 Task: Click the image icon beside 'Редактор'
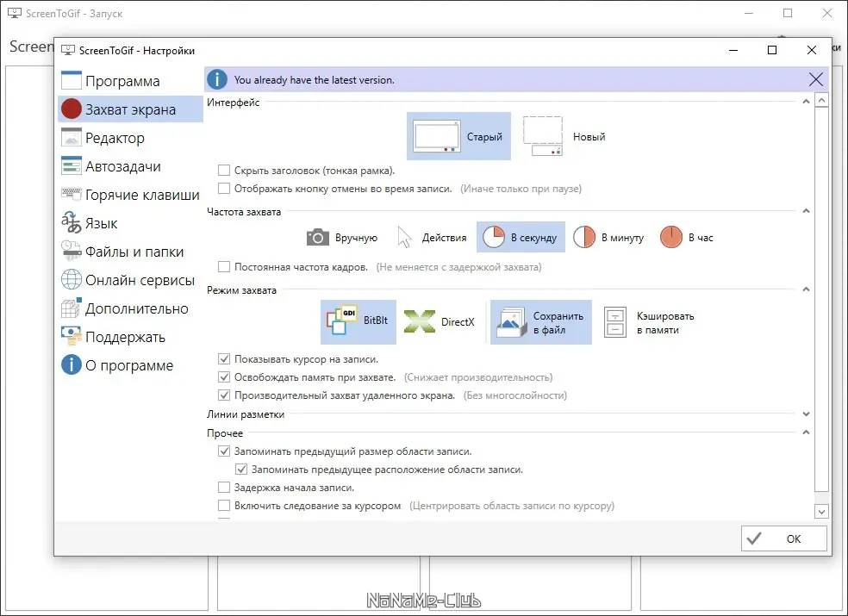click(72, 137)
